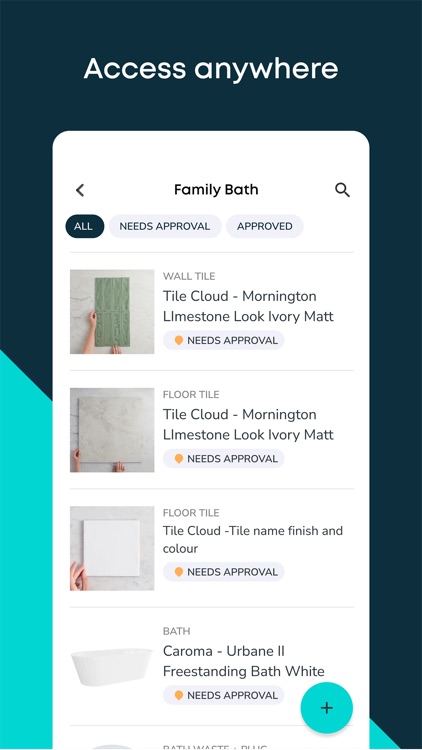Open wall tile Mornington Limestone title
The width and height of the screenshot is (422, 750).
coord(248,306)
